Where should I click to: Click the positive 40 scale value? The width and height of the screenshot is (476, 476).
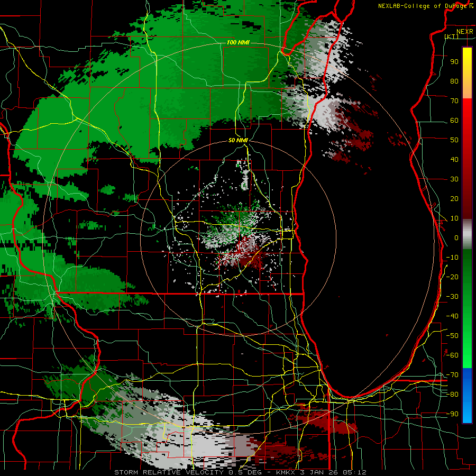(454, 159)
